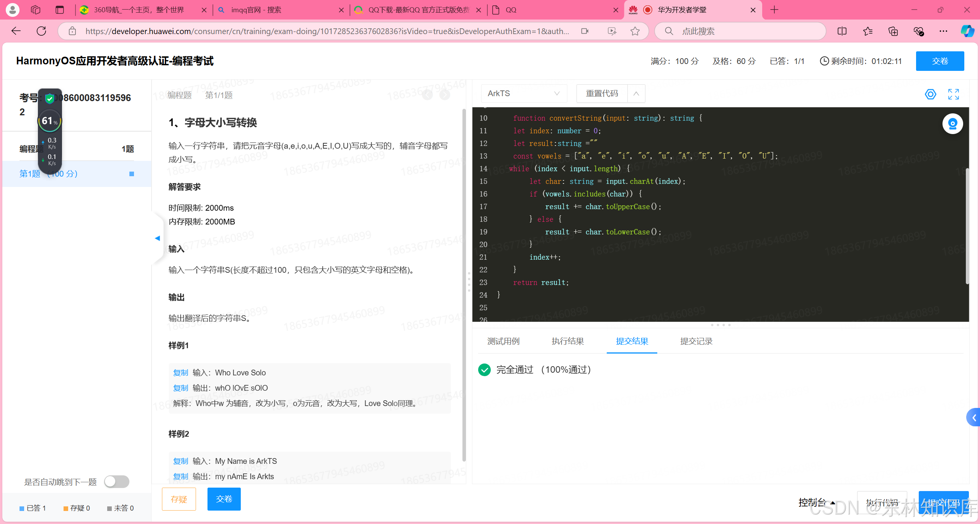980x524 pixels.
Task: Open the favorites list icon
Action: tap(867, 31)
